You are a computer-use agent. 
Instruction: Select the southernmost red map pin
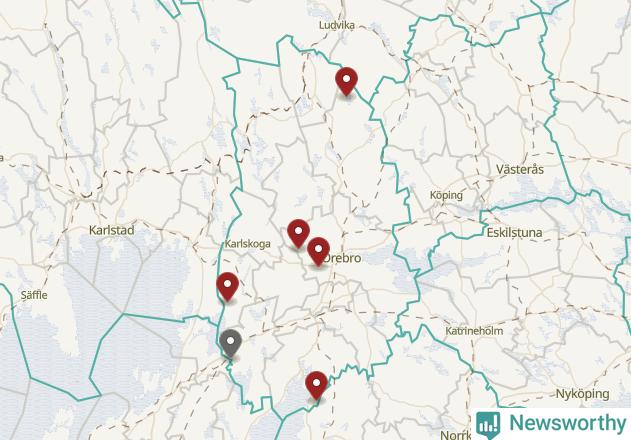coord(316,385)
